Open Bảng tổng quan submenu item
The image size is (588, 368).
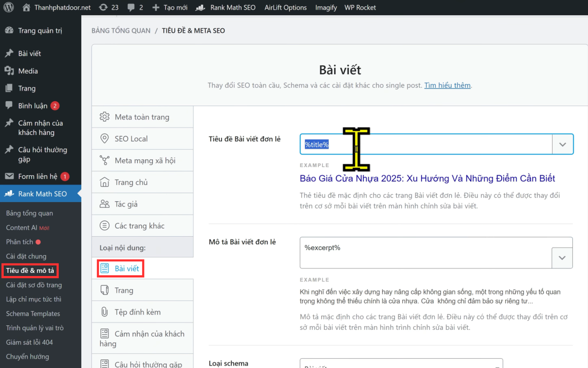[x=29, y=213]
